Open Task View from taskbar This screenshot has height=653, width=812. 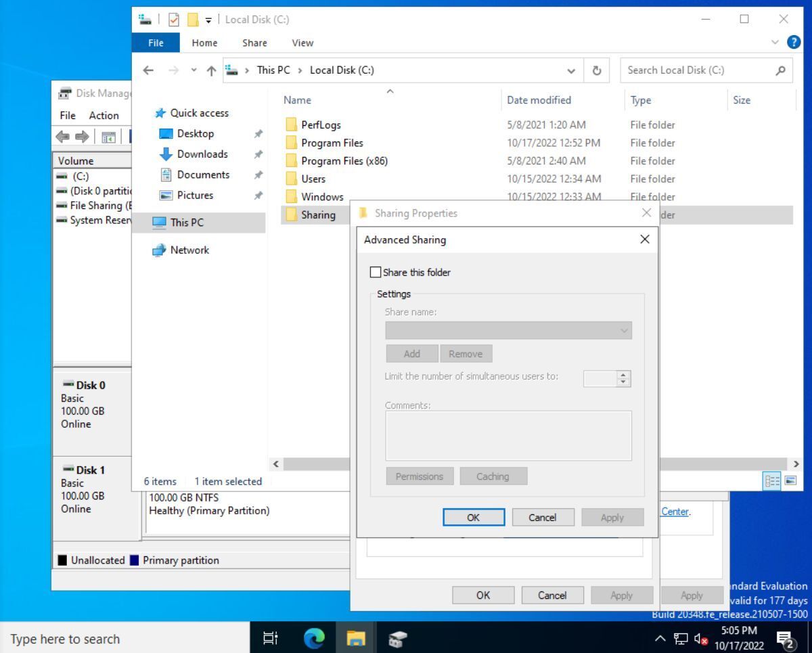[x=271, y=637]
